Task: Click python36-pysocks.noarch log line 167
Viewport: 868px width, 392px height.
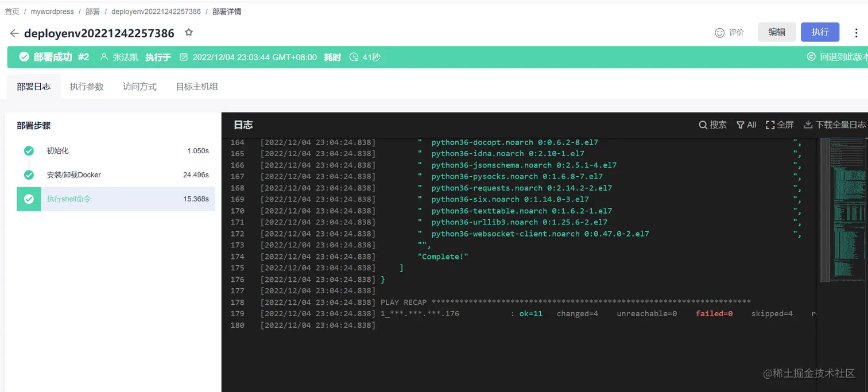Action: tap(517, 177)
